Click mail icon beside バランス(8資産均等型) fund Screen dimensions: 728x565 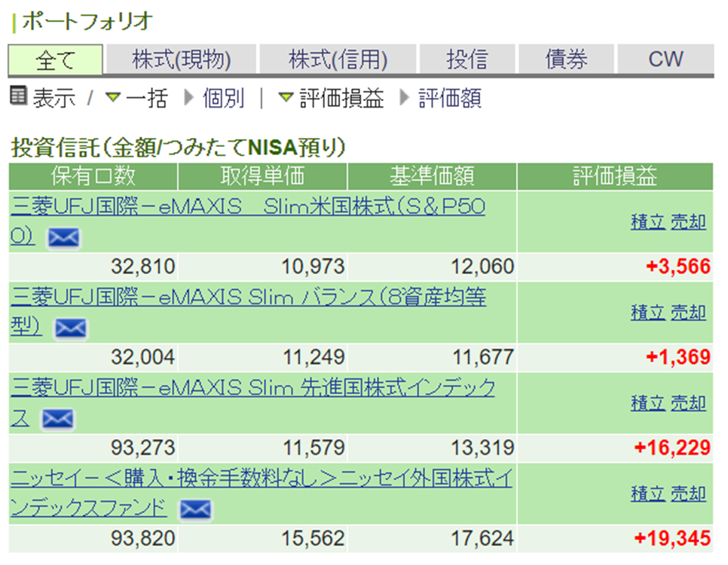(71, 328)
